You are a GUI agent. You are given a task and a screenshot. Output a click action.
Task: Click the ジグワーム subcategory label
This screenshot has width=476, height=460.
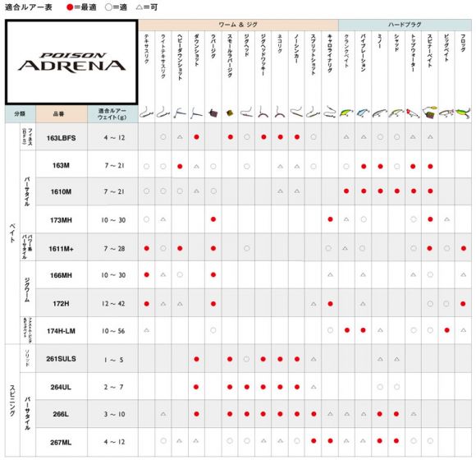tap(27, 289)
